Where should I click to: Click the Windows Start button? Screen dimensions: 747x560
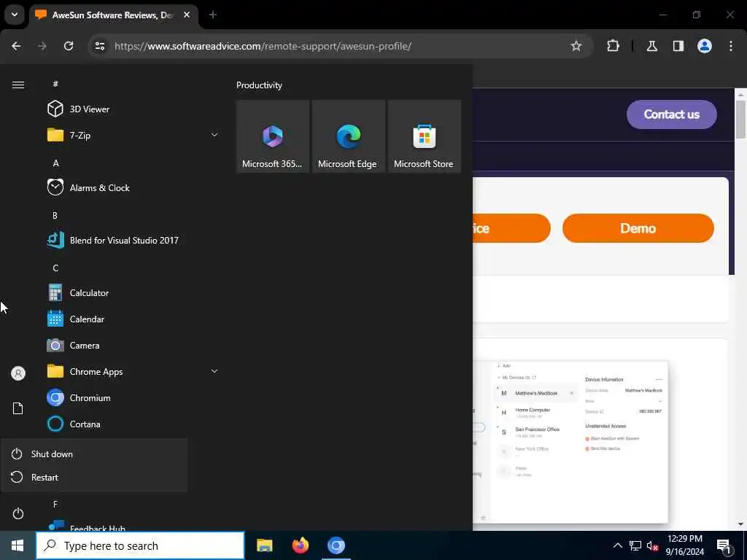coord(18,545)
